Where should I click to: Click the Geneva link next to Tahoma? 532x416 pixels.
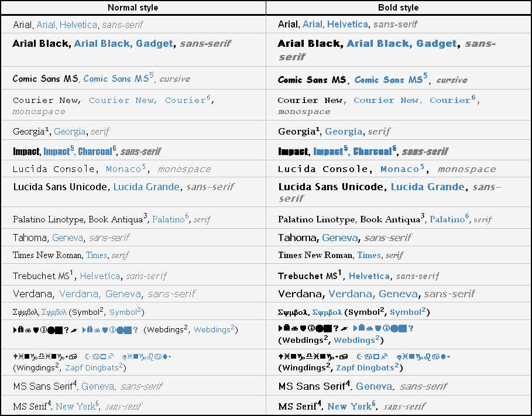[67, 238]
